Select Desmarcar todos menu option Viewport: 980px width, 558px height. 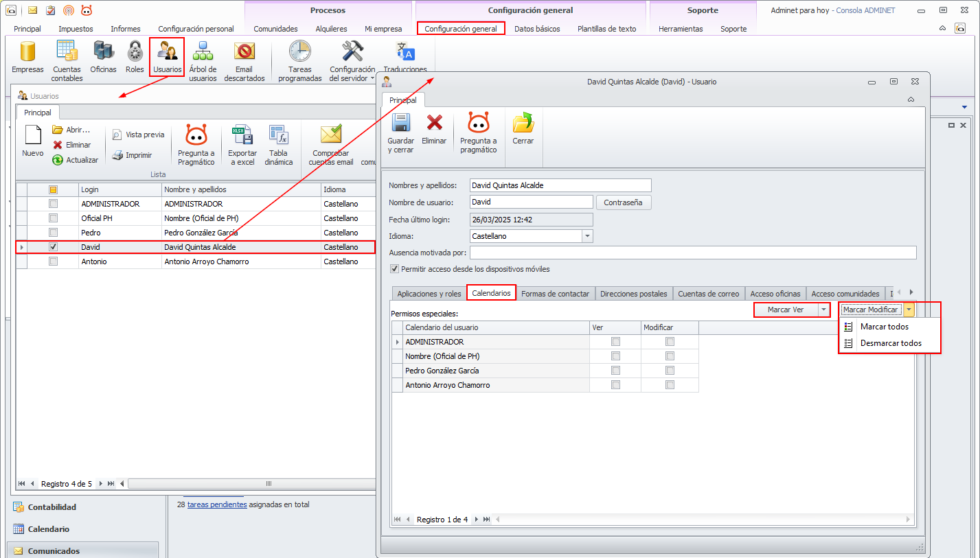[890, 343]
